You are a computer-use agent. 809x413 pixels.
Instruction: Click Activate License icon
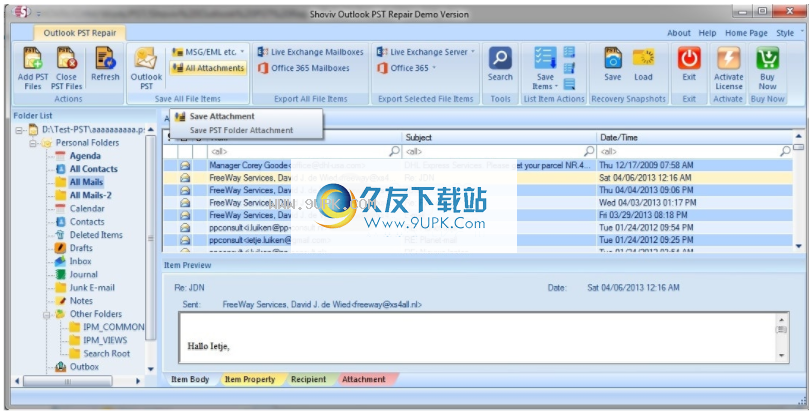click(x=728, y=58)
